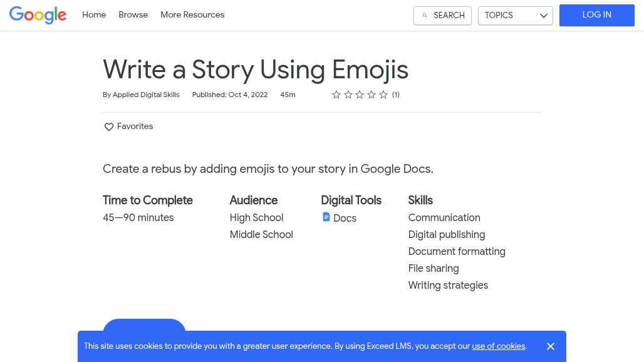Rate the lesson four stars

tap(371, 95)
